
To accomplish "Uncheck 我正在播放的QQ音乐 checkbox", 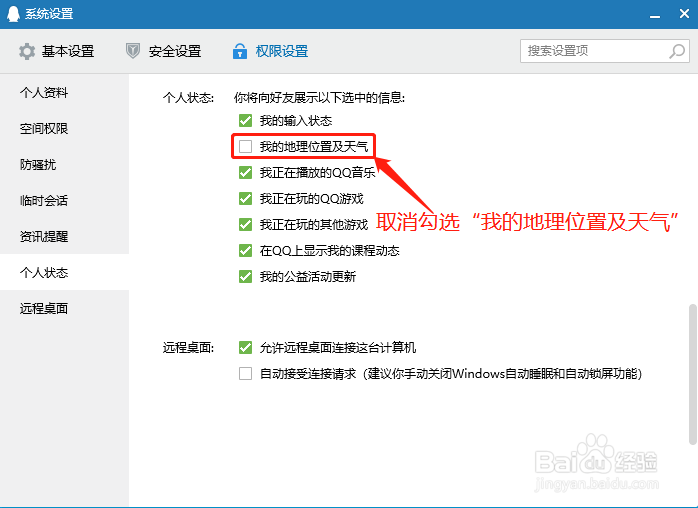I will (x=245, y=172).
